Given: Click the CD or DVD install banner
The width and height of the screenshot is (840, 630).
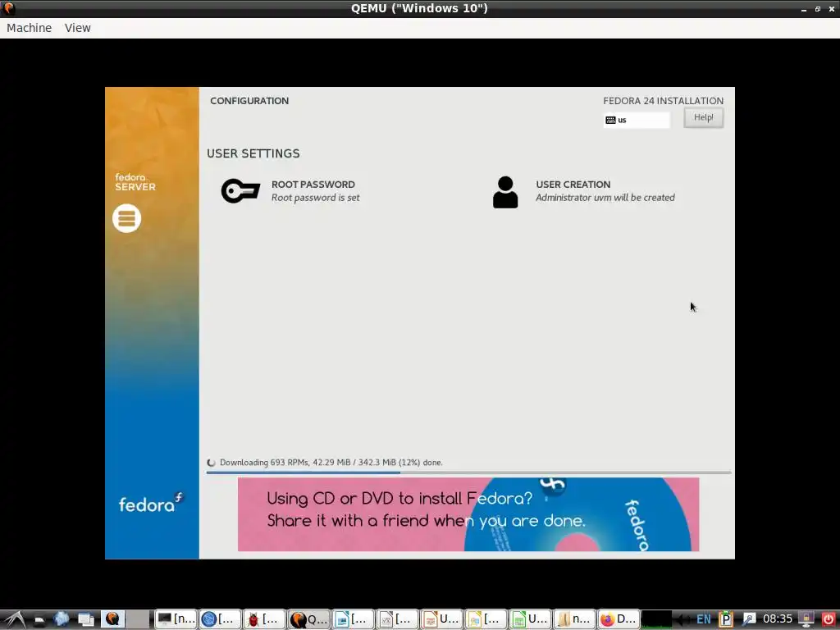Looking at the screenshot, I should [x=468, y=514].
